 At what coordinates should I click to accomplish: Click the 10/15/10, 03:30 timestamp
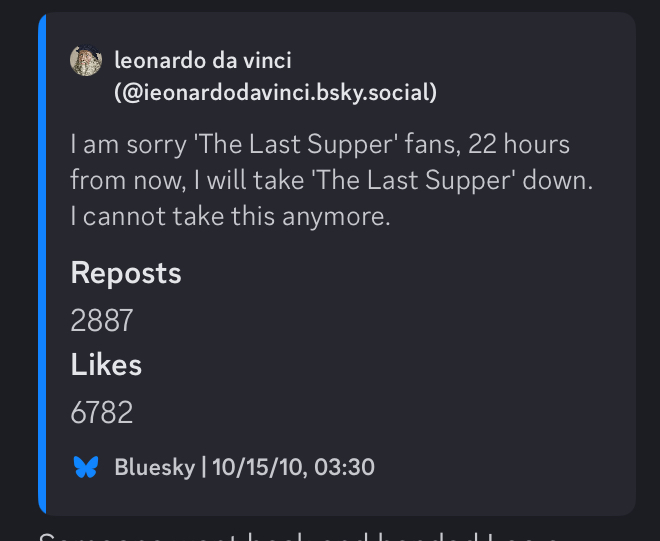293,467
